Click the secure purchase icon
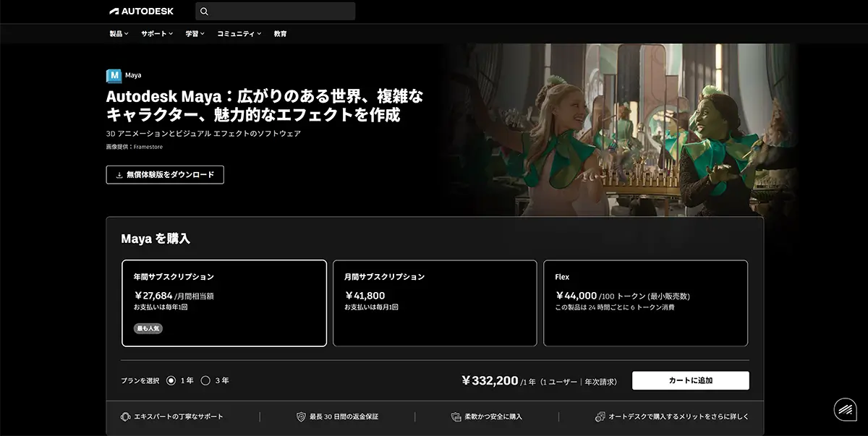Screen dimensions: 868x436 pyautogui.click(x=456, y=416)
